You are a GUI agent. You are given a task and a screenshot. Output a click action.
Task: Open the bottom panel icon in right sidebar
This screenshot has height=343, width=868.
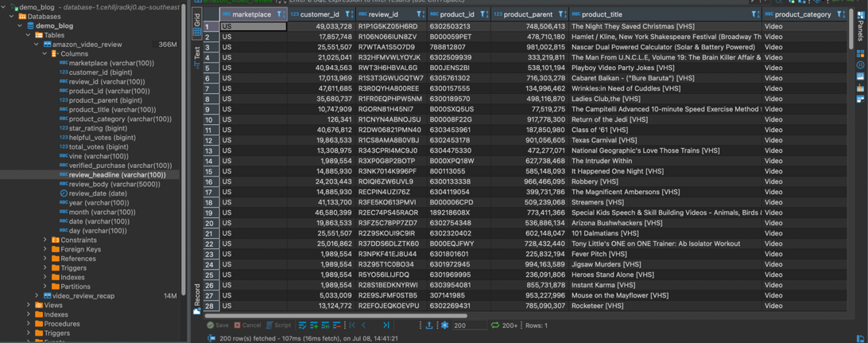point(860,99)
